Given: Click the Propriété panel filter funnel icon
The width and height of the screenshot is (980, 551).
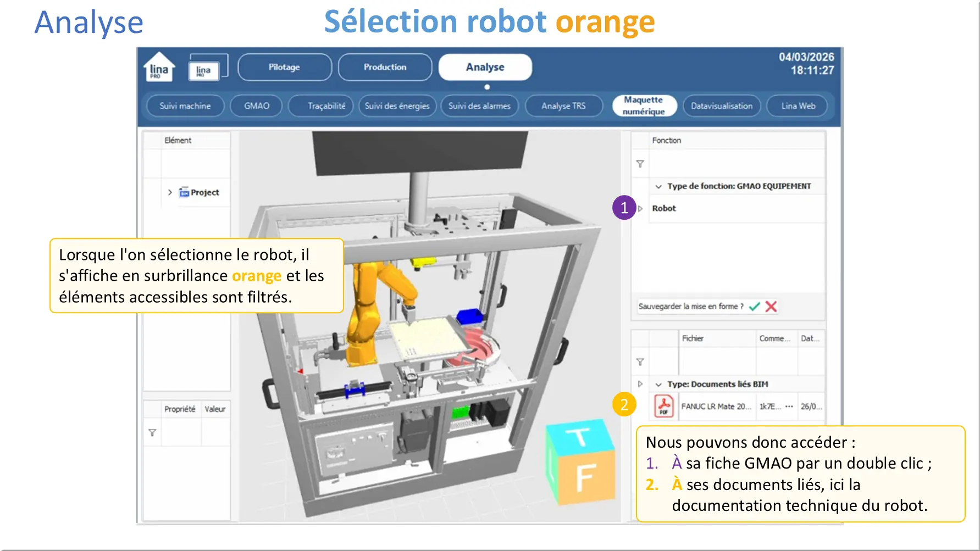Looking at the screenshot, I should (x=152, y=433).
